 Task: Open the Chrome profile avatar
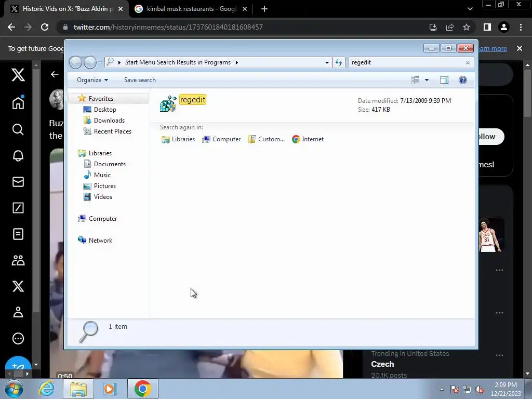[504, 27]
